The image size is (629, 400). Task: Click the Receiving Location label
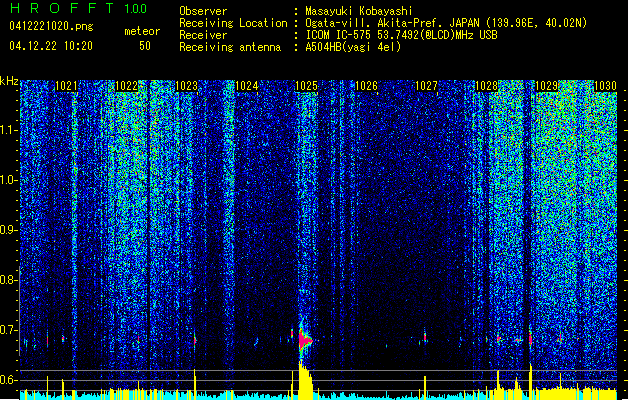pyautogui.click(x=233, y=23)
